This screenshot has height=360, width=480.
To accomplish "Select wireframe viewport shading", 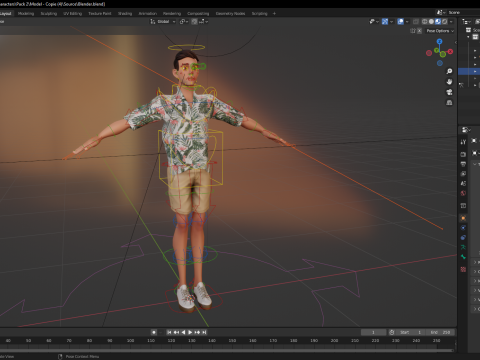I will (425, 22).
